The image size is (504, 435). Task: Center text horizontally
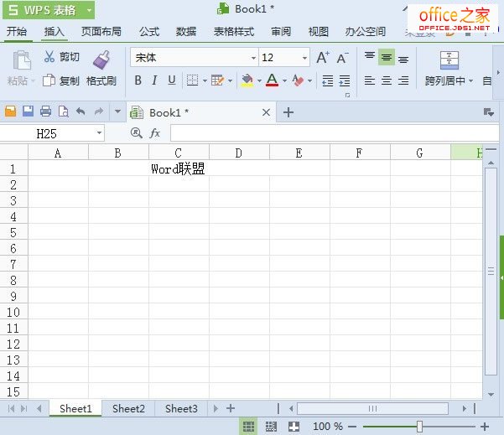387,80
